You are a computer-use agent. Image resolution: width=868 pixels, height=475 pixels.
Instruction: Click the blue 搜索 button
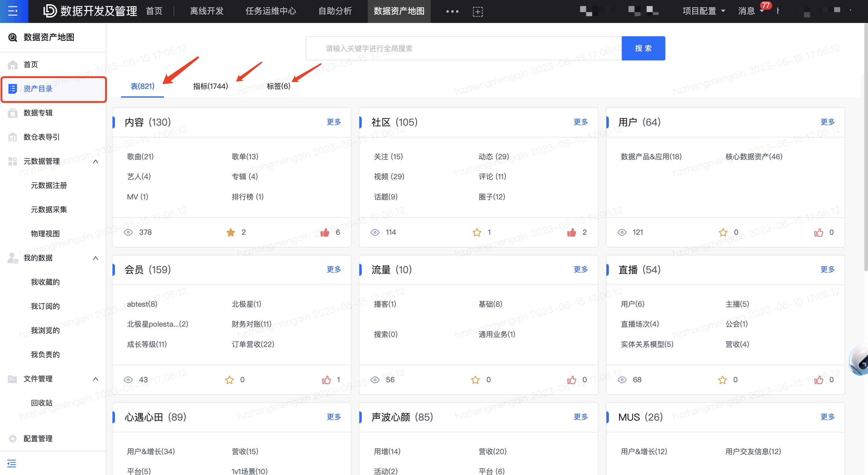click(x=643, y=48)
